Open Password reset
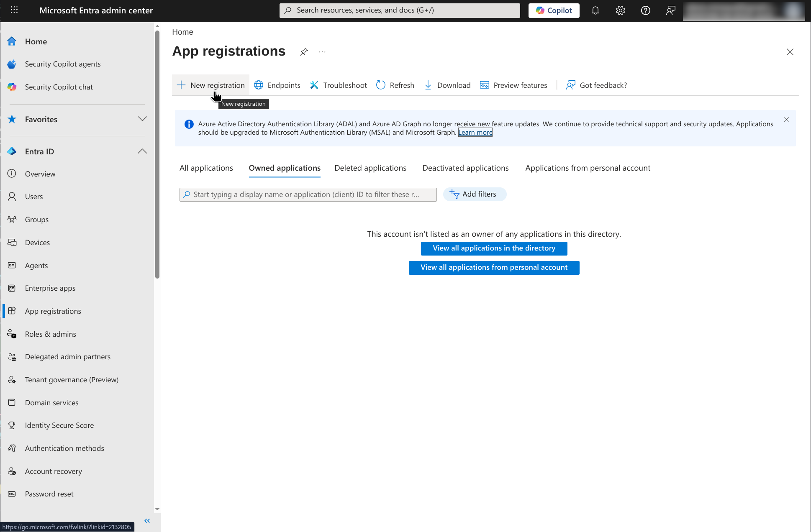Image resolution: width=811 pixels, height=532 pixels. coord(49,494)
